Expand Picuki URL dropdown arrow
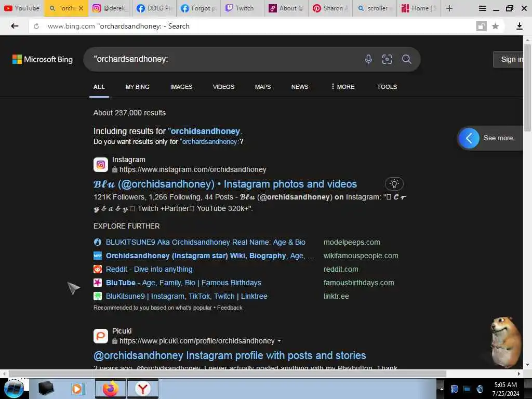This screenshot has width=532, height=399. tap(279, 341)
